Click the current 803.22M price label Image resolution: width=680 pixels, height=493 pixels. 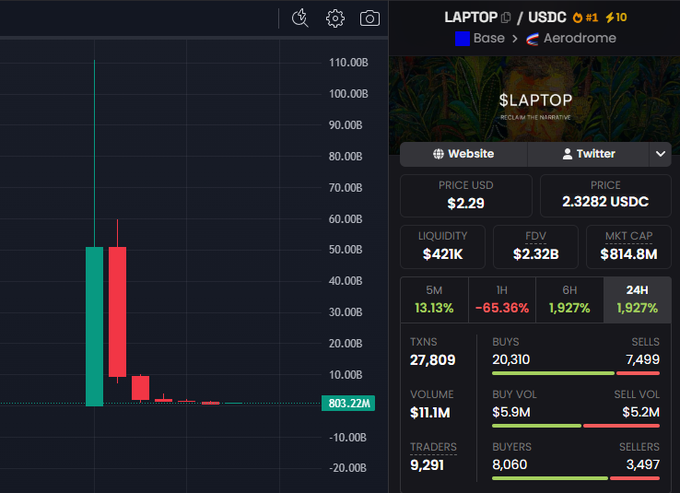348,403
